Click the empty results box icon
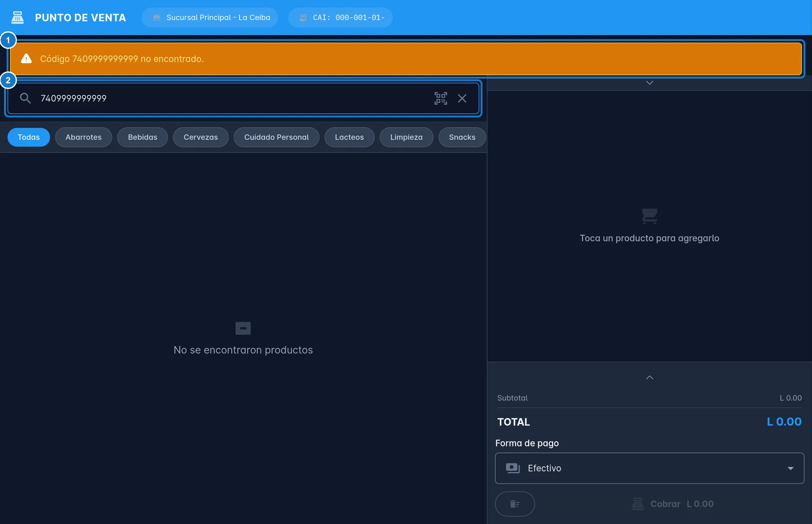Viewport: 812px width, 524px height. (x=243, y=328)
